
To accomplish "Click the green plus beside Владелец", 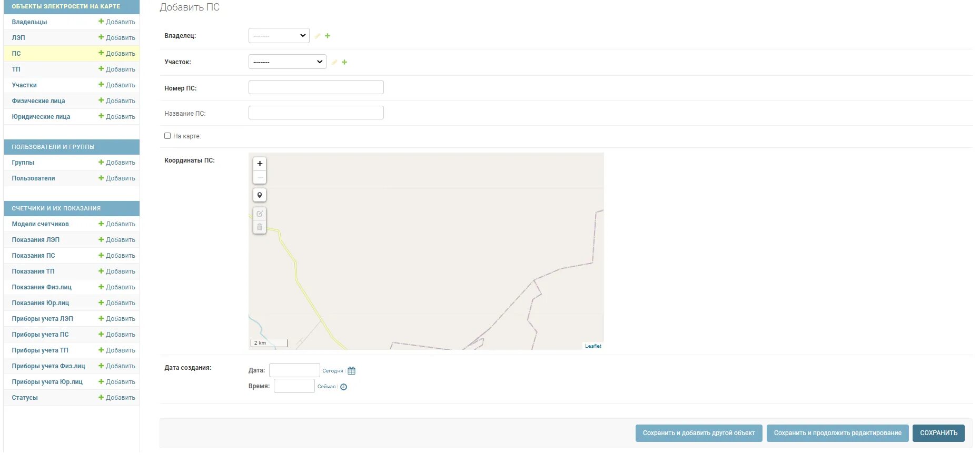I will [328, 36].
